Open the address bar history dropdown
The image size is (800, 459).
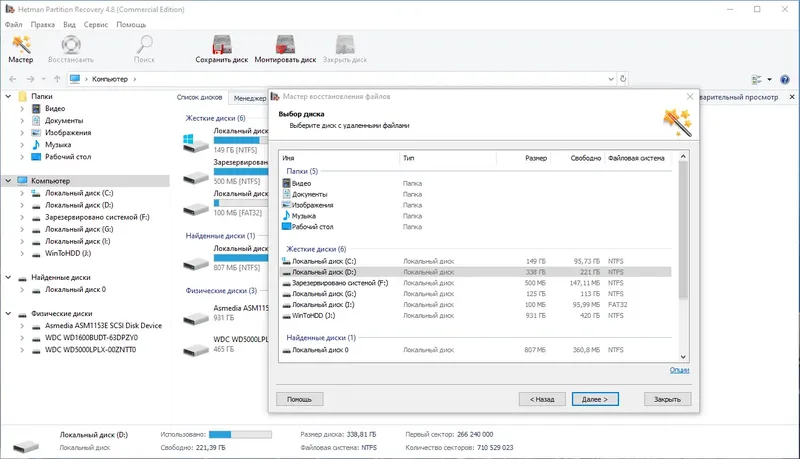(611, 79)
